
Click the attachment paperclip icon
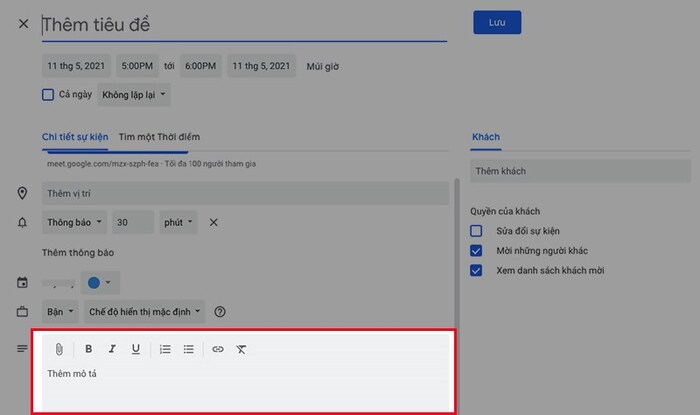[x=59, y=349]
